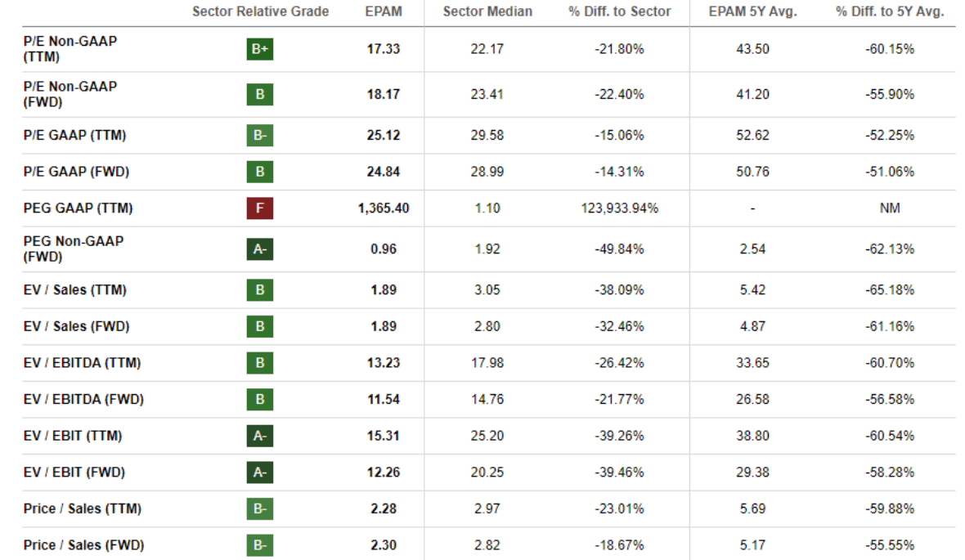The image size is (965, 560).
Task: Select the EV / Sales (TTM) row label
Action: (75, 290)
